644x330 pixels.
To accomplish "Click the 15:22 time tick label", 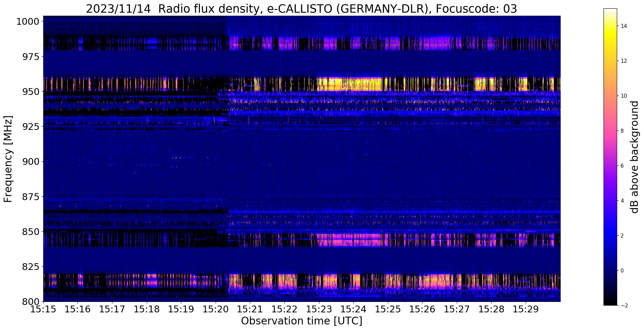I will coord(285,309).
